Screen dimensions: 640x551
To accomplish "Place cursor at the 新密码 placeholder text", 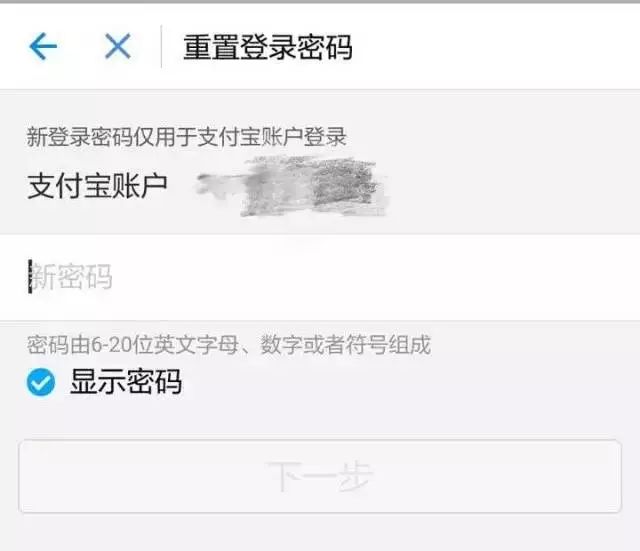I will click(71, 277).
